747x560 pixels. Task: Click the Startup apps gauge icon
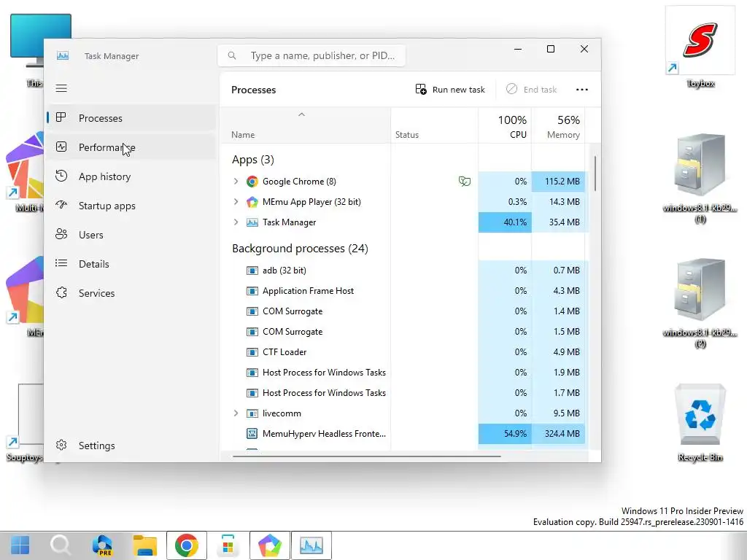click(61, 205)
